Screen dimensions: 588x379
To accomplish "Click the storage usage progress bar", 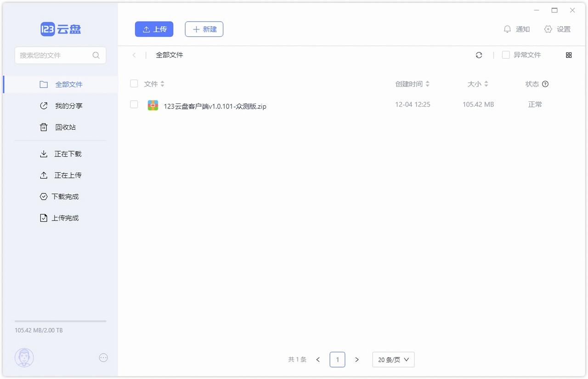I will (60, 321).
